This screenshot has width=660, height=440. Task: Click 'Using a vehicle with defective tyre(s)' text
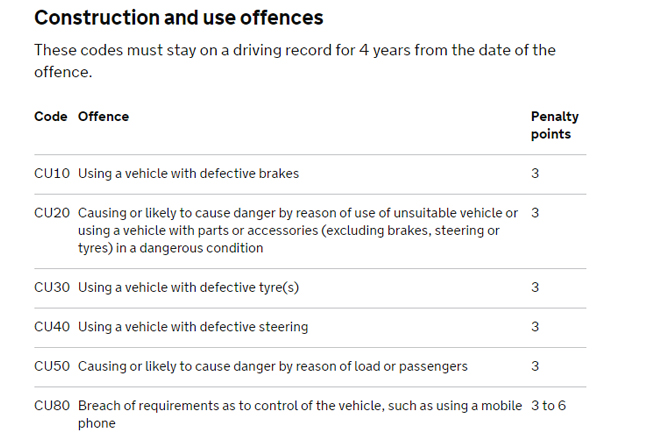(x=189, y=287)
